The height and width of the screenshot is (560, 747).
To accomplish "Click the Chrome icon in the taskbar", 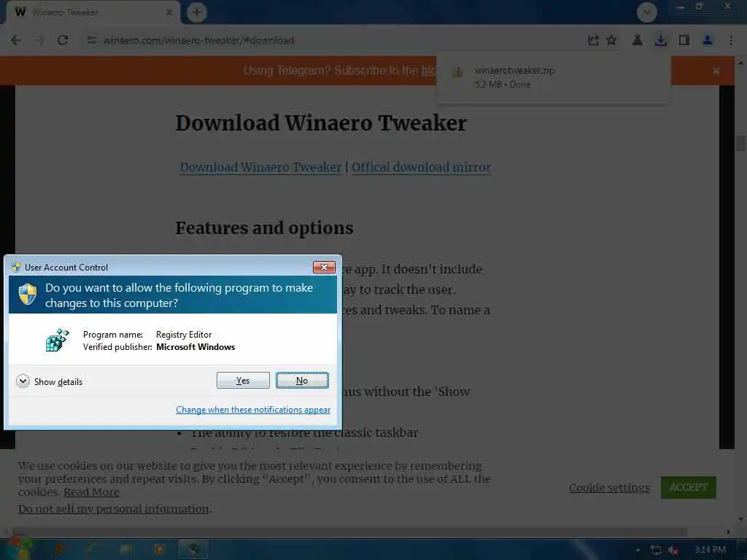I will click(193, 550).
